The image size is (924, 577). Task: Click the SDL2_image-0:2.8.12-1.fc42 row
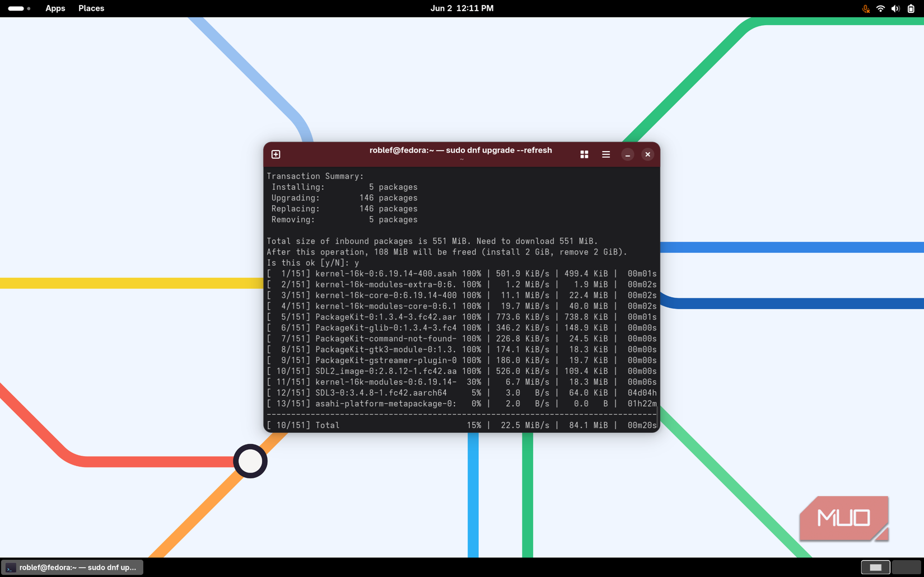coord(461,371)
